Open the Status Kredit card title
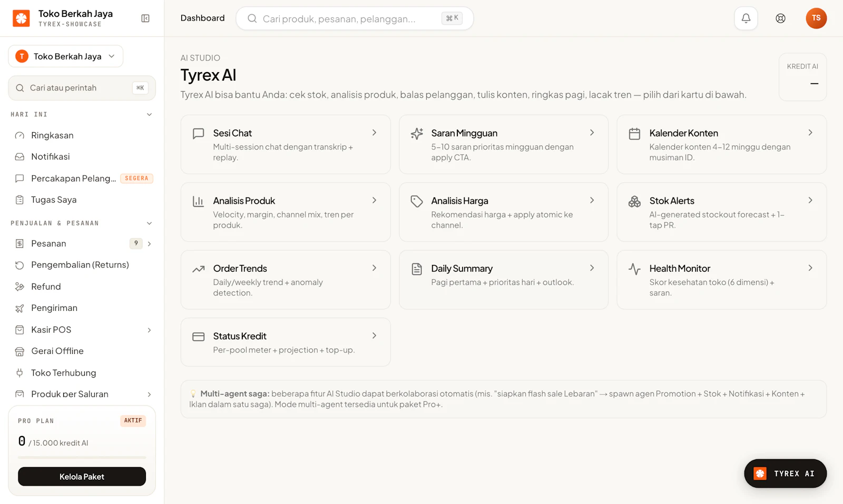Screen dimensions: 843x504 (x=240, y=336)
